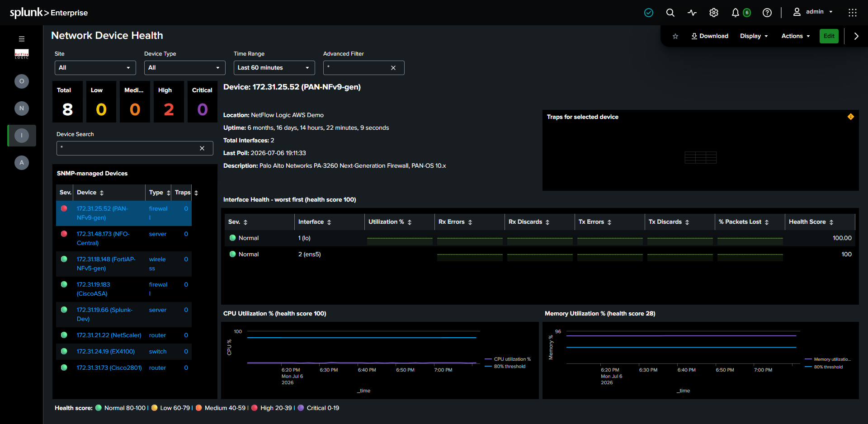Select the O sidebar circle icon
The width and height of the screenshot is (868, 424).
click(x=22, y=81)
